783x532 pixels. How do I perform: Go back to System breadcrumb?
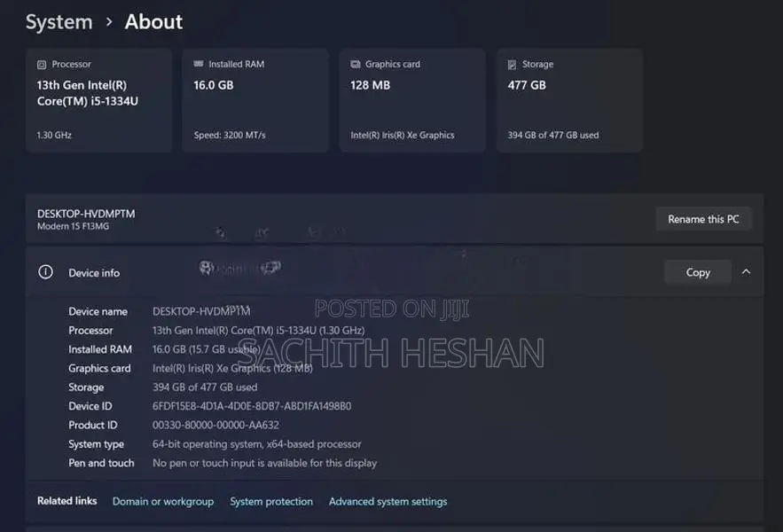[59, 22]
